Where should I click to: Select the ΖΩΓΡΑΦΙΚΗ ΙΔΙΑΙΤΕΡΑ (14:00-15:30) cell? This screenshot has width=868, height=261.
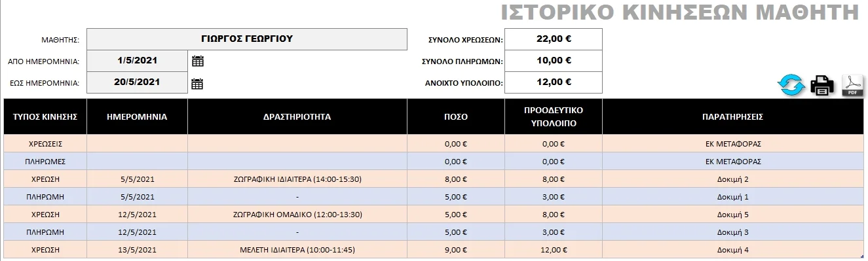point(297,179)
